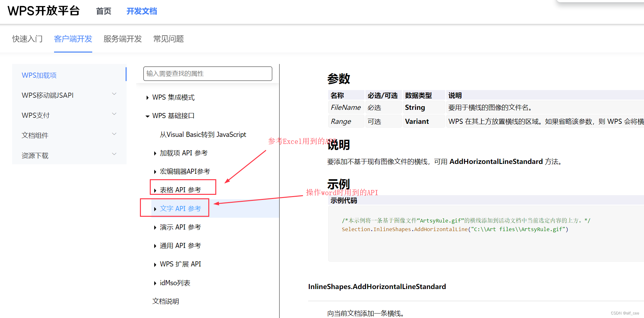Open the WPS支付 sidebar item
The width and height of the screenshot is (644, 318).
[36, 115]
